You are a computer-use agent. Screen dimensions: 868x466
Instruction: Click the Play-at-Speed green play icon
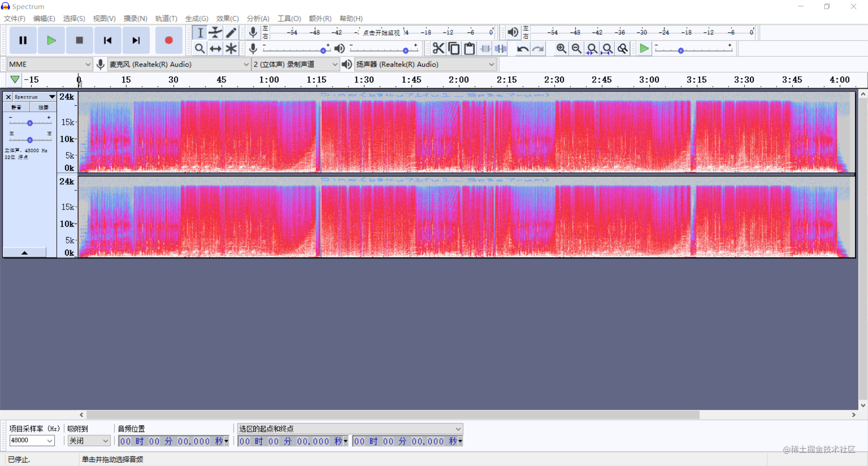[644, 48]
